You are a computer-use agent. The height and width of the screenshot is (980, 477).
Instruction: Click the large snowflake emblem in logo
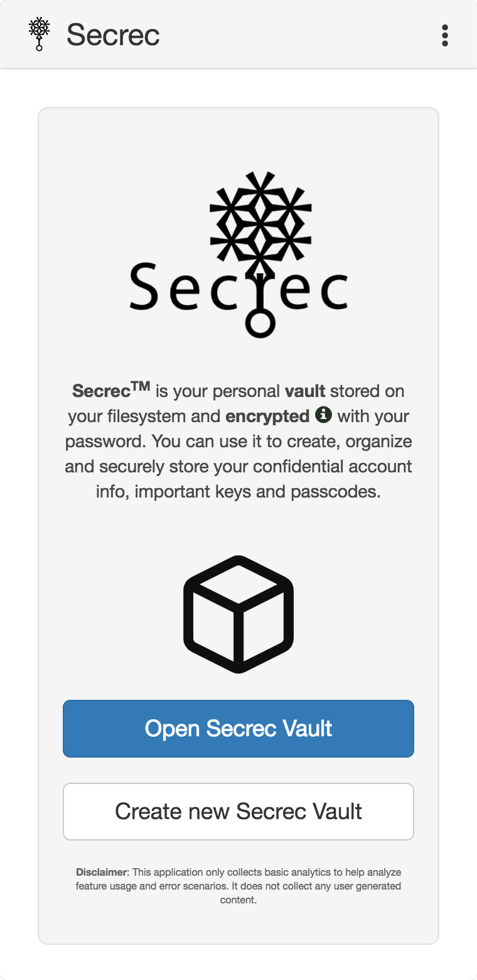tap(260, 217)
